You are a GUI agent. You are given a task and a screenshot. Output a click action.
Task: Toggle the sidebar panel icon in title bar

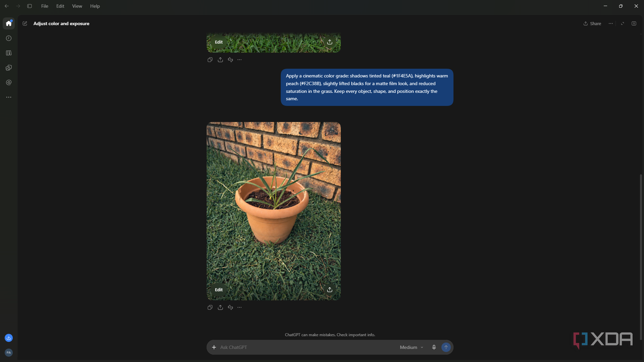coord(30,6)
